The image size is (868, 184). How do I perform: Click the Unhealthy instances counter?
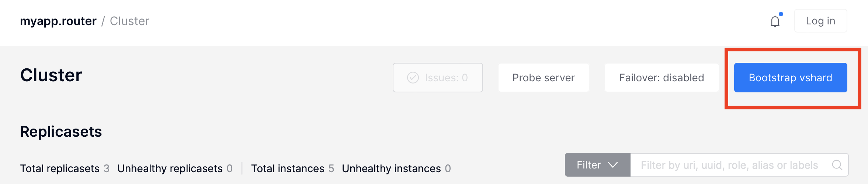396,168
